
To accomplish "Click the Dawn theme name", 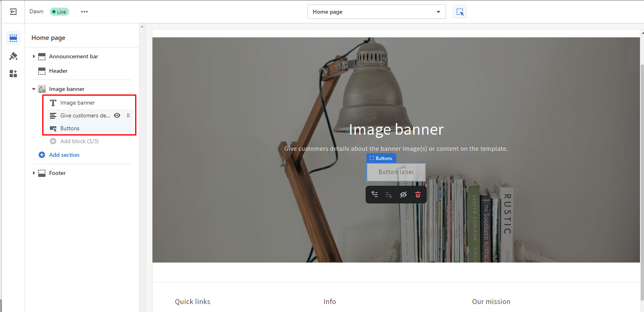I will pyautogui.click(x=36, y=12).
